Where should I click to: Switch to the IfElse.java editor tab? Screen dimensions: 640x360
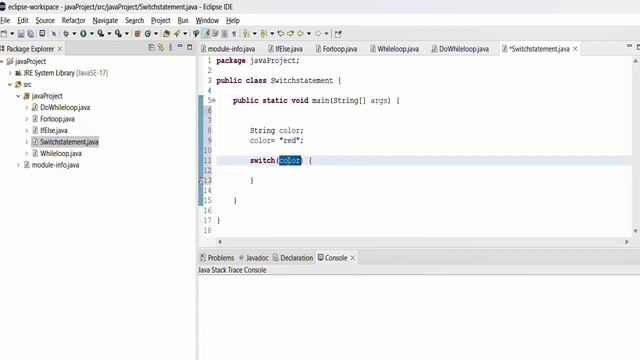(285, 49)
